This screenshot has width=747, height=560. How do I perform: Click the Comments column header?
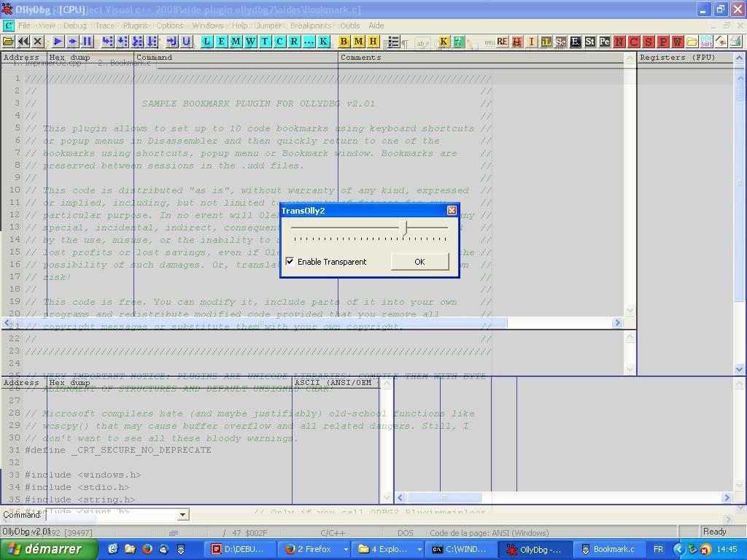tap(480, 58)
